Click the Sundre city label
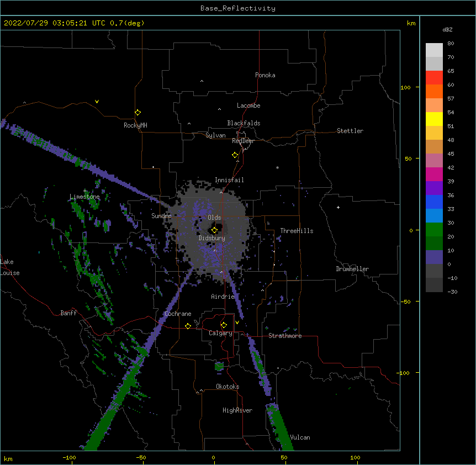Image resolution: width=476 pixels, height=465 pixels. (161, 216)
